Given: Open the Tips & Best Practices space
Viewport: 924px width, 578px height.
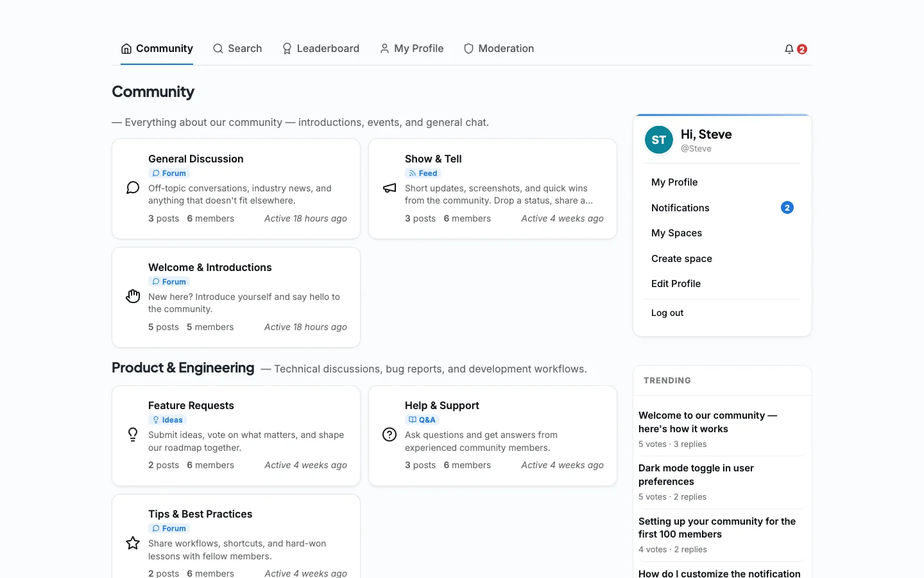Looking at the screenshot, I should (200, 514).
